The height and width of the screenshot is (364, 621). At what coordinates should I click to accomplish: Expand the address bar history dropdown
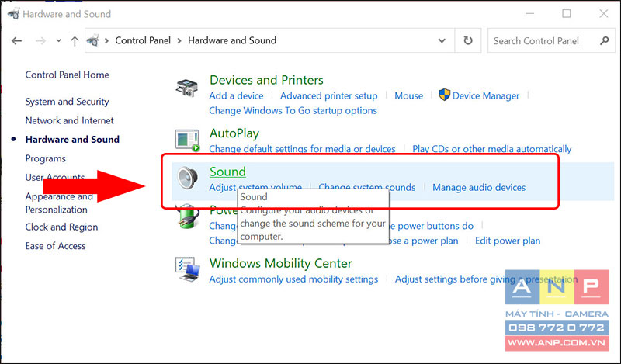[x=442, y=40]
